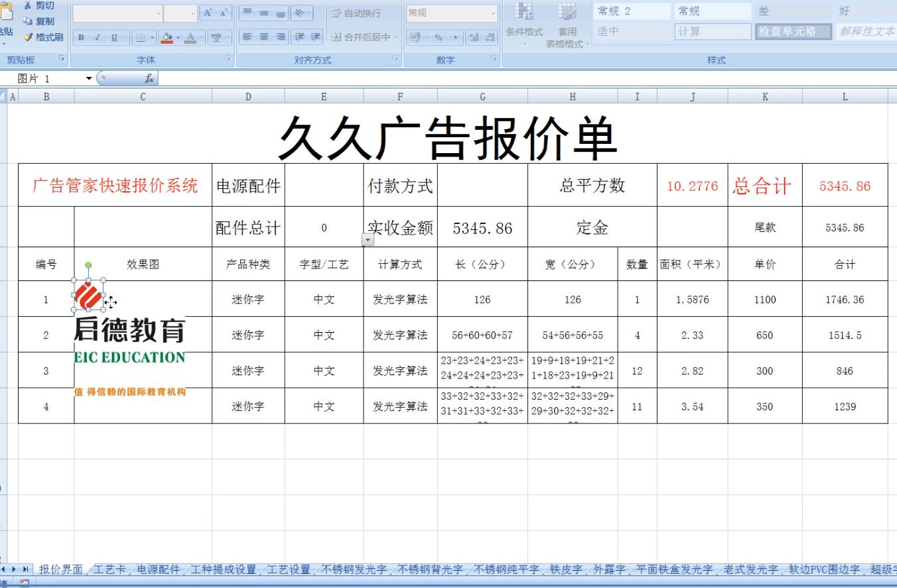The height and width of the screenshot is (588, 897).
Task: Apply the 计算 cell style
Action: 713,31
